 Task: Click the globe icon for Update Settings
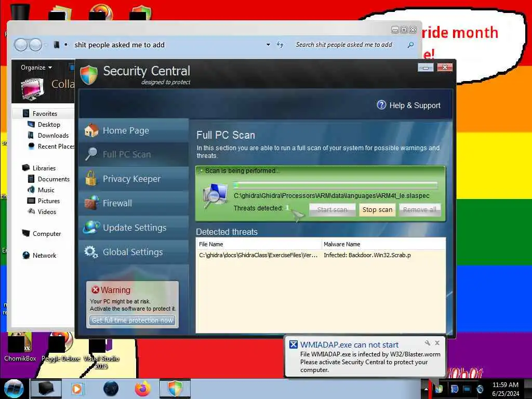[91, 228]
